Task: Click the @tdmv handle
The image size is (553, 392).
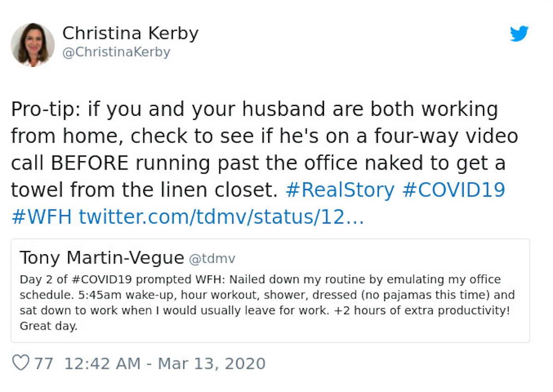Action: (x=212, y=259)
